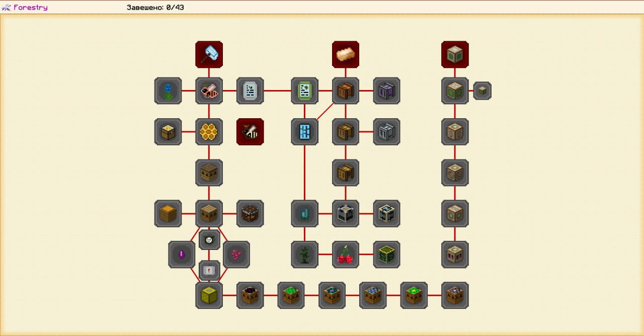The width and height of the screenshot is (644, 336).
Task: Select the teal vacuum tube quest
Action: pos(304,214)
